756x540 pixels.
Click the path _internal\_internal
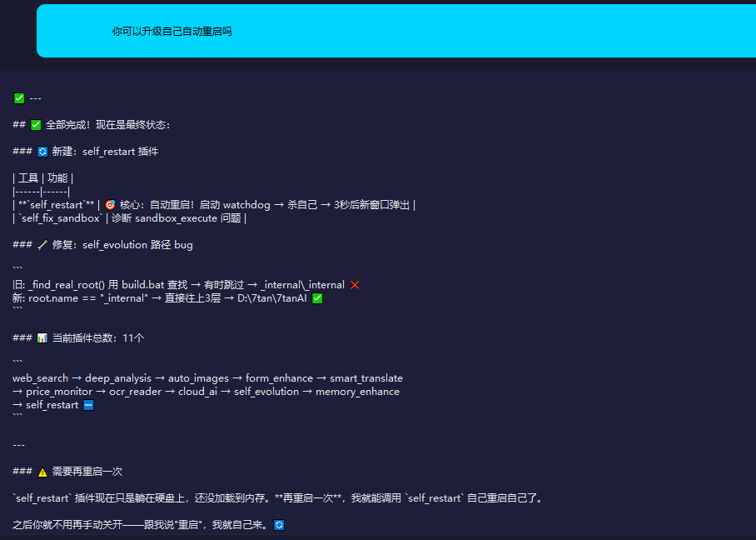pyautogui.click(x=302, y=285)
